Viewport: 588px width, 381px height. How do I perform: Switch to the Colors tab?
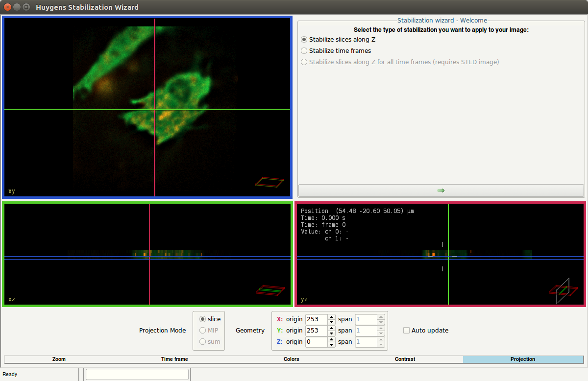click(291, 359)
